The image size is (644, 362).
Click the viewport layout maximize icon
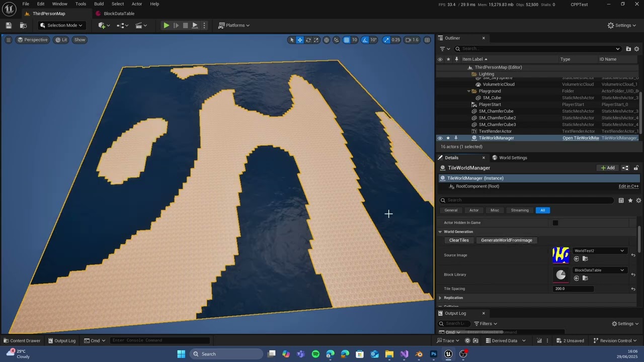tap(427, 40)
